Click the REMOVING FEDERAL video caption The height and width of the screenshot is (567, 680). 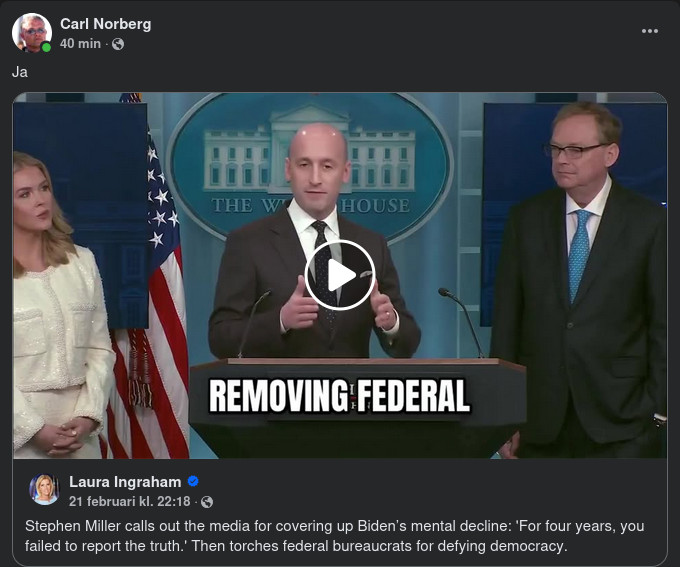[x=340, y=396]
